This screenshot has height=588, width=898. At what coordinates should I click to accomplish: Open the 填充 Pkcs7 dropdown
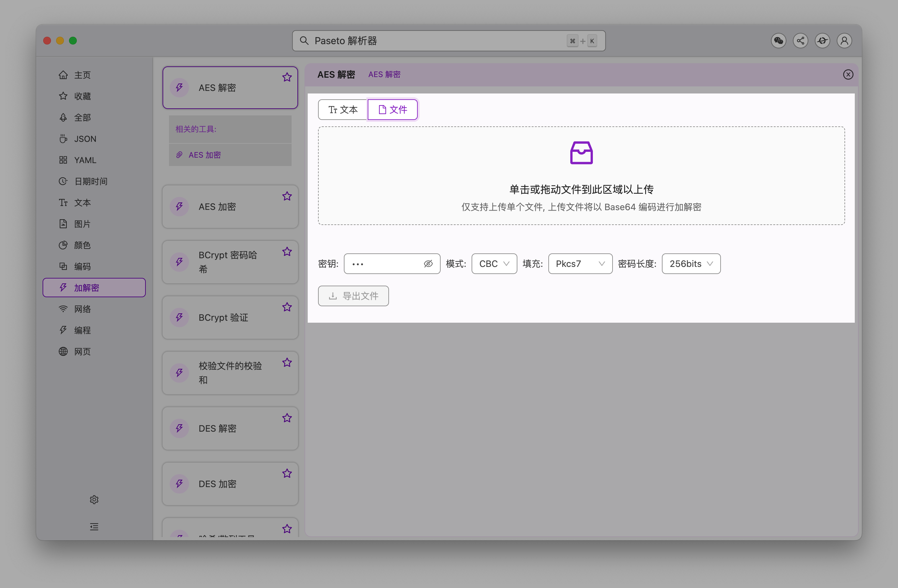click(x=580, y=264)
